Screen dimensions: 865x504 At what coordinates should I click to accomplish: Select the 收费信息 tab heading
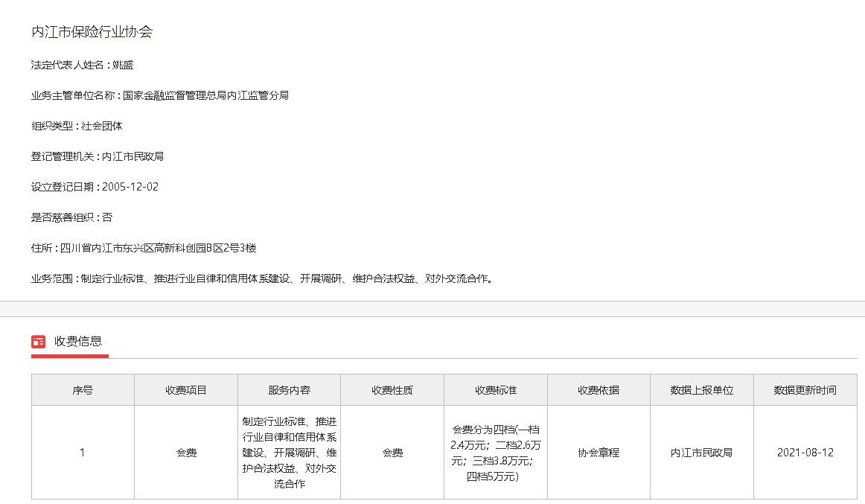(x=77, y=342)
